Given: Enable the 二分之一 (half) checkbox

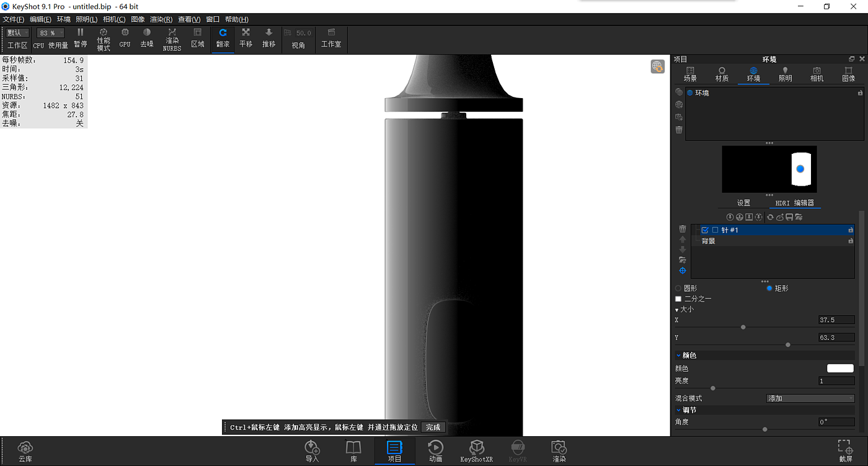Looking at the screenshot, I should (x=678, y=299).
